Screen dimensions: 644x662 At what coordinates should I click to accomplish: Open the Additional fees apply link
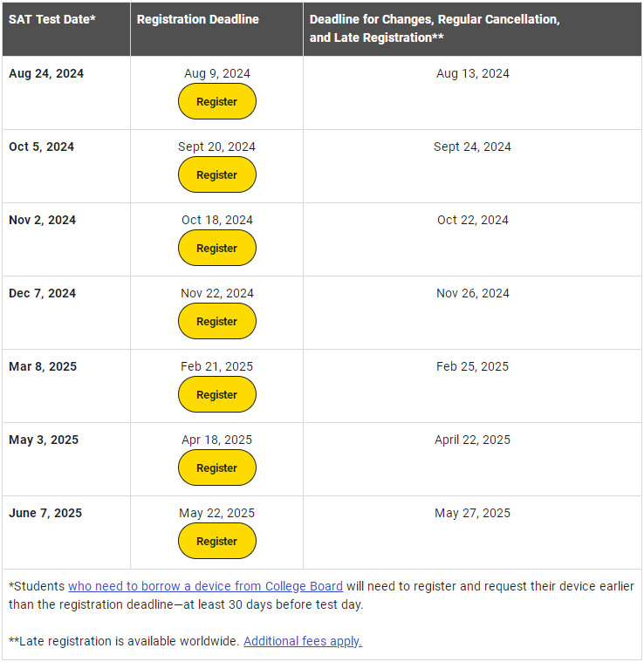[x=303, y=641]
